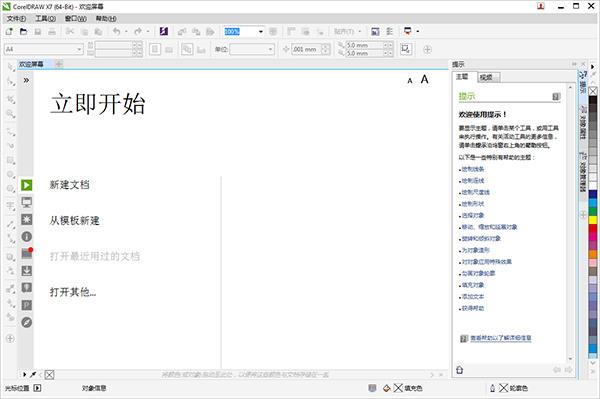Image resolution: width=600 pixels, height=399 pixels.
Task: Click the eyedropper icon in document palette bar
Action: (33, 375)
